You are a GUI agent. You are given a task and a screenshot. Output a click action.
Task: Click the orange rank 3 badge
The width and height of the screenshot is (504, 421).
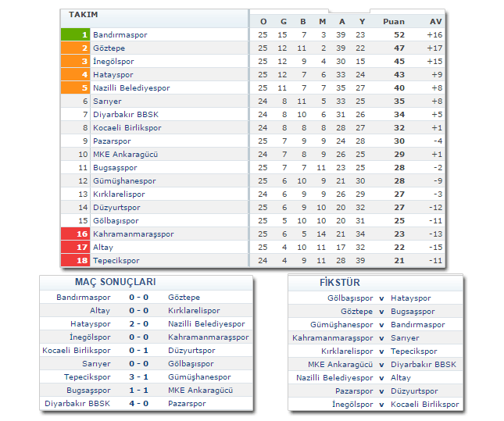(75, 62)
